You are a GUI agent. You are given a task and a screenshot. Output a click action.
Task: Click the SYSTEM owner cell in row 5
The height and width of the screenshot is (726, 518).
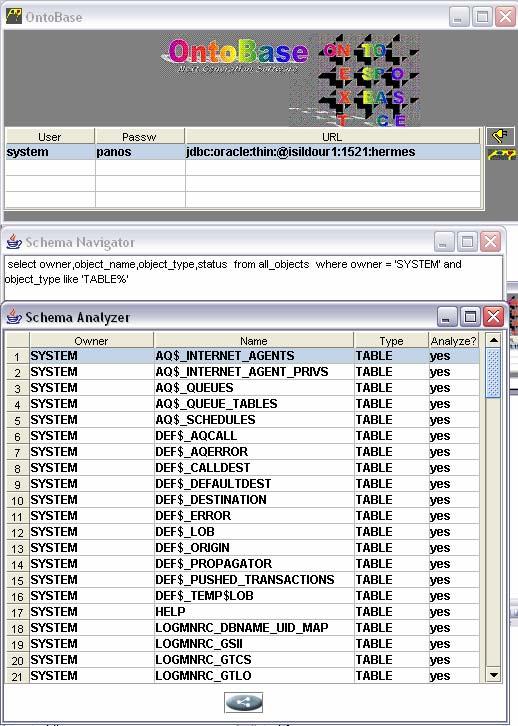(91, 420)
